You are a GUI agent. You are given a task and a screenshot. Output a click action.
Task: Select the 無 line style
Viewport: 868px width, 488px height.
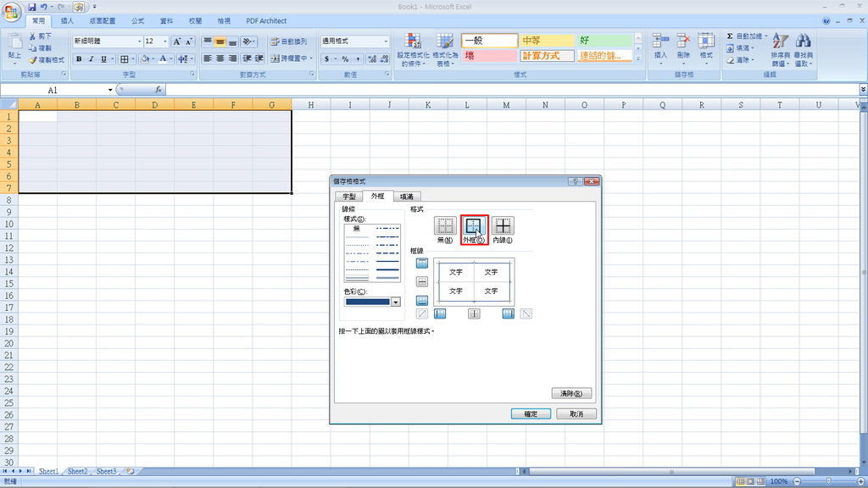[357, 229]
